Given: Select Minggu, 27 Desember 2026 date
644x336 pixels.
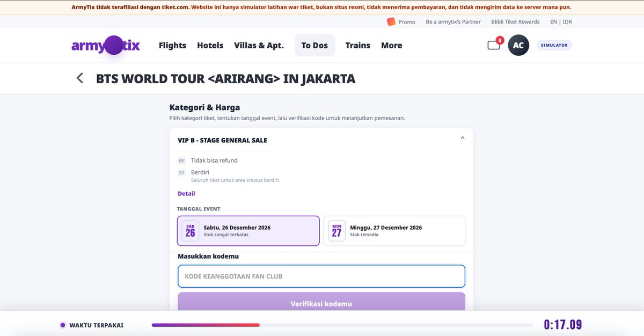Looking at the screenshot, I should [x=394, y=231].
